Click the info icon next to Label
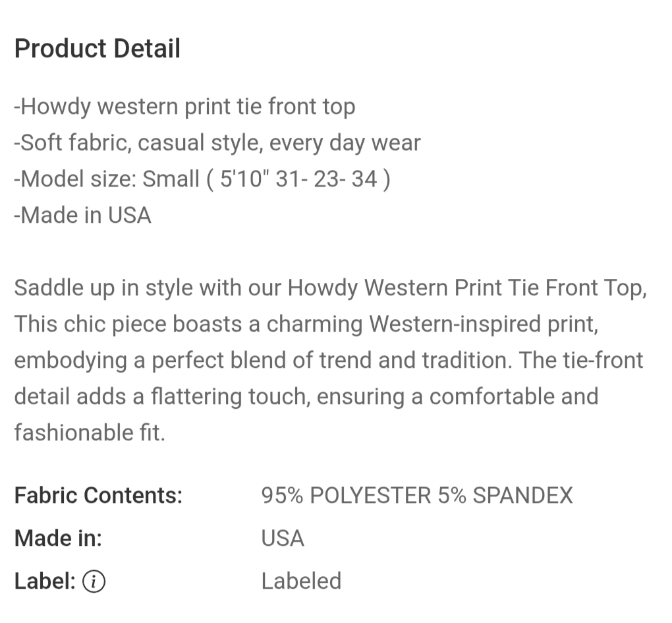The height and width of the screenshot is (623, 672). tap(94, 581)
